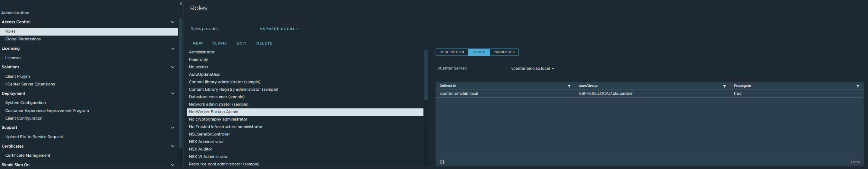Open the Roles provider VSPHERE.LOCAL dropdown
Screen dimensions: 868x169
[x=279, y=29]
